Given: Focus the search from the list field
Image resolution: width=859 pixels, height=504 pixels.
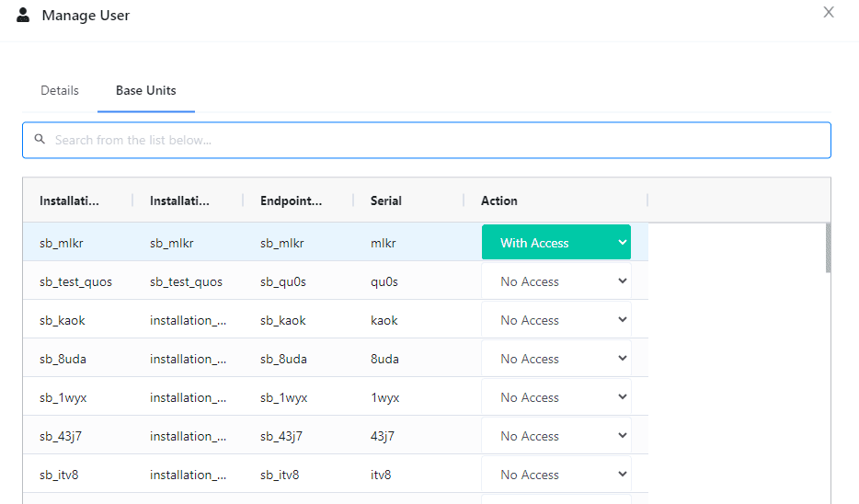Looking at the screenshot, I should (426, 140).
